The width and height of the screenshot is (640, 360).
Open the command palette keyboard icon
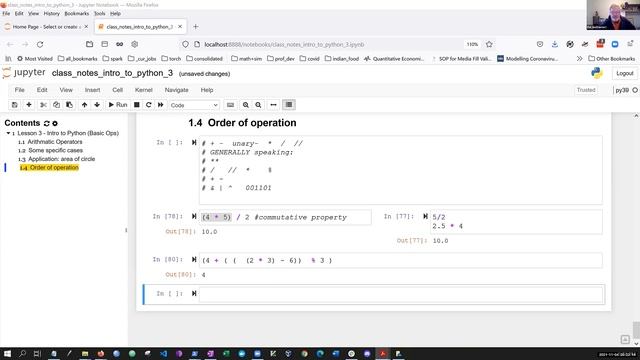(231, 105)
